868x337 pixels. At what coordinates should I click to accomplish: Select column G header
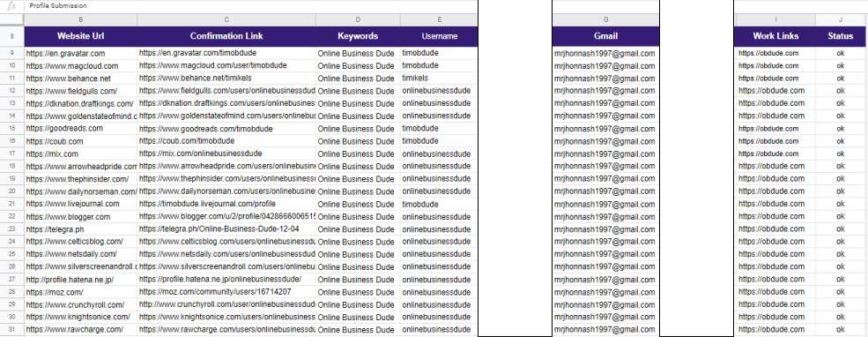tap(605, 20)
